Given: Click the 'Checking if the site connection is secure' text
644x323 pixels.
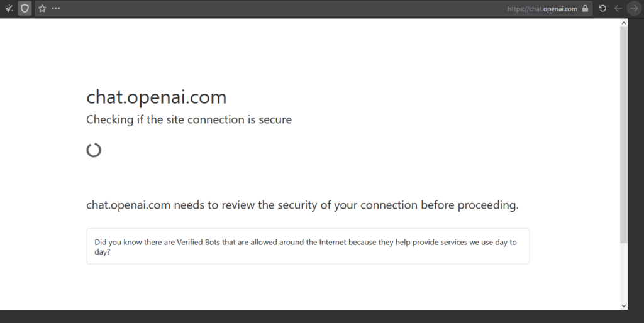Looking at the screenshot, I should coord(189,120).
